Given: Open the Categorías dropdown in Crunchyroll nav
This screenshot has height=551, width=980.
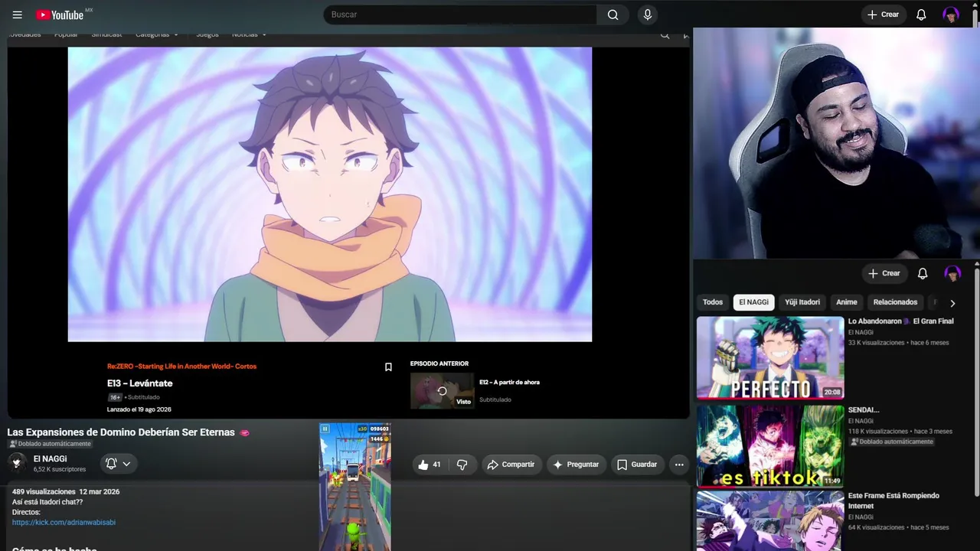Looking at the screenshot, I should 157,34.
